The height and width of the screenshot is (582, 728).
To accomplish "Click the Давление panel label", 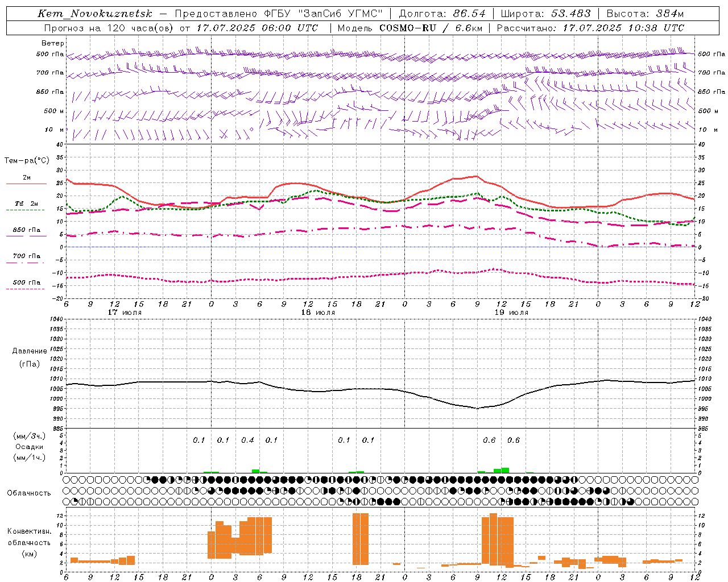I will (30, 351).
